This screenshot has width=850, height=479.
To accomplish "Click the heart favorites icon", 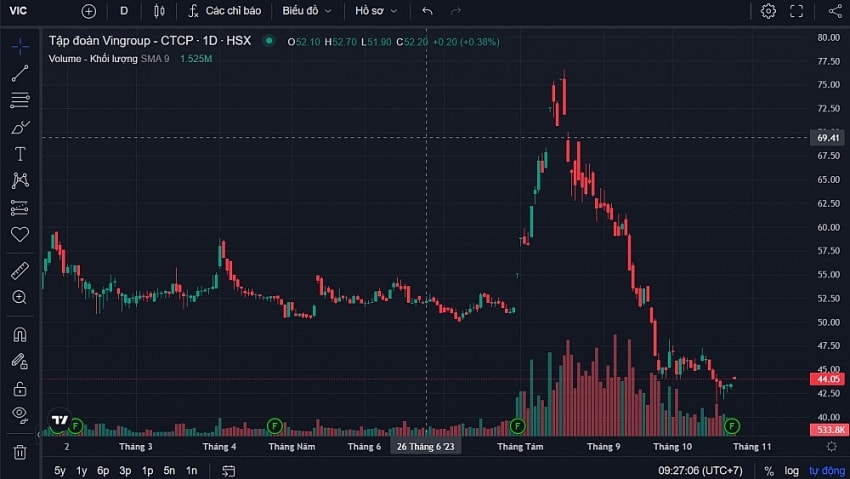I will (x=20, y=234).
